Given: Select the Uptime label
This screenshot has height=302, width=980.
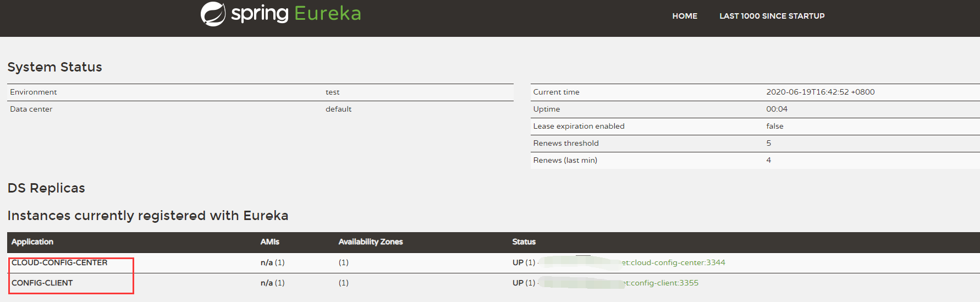Looking at the screenshot, I should (x=547, y=109).
